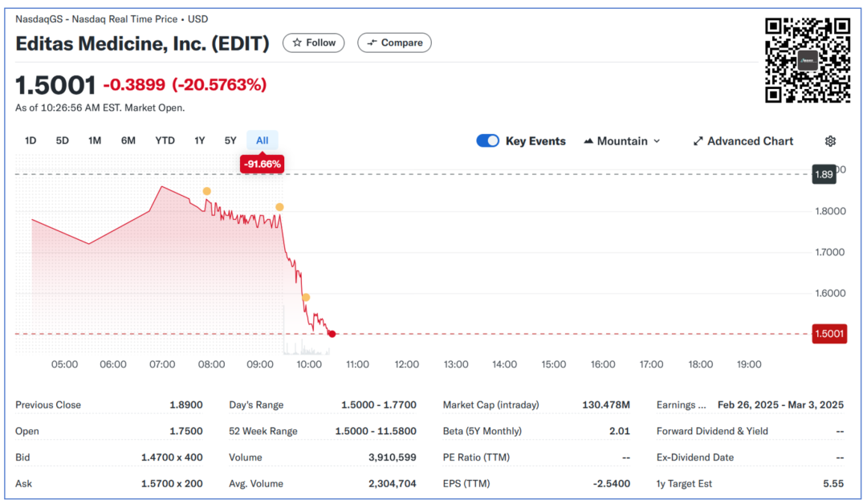The image size is (867, 504).
Task: Click the All time range tab
Action: click(x=262, y=141)
